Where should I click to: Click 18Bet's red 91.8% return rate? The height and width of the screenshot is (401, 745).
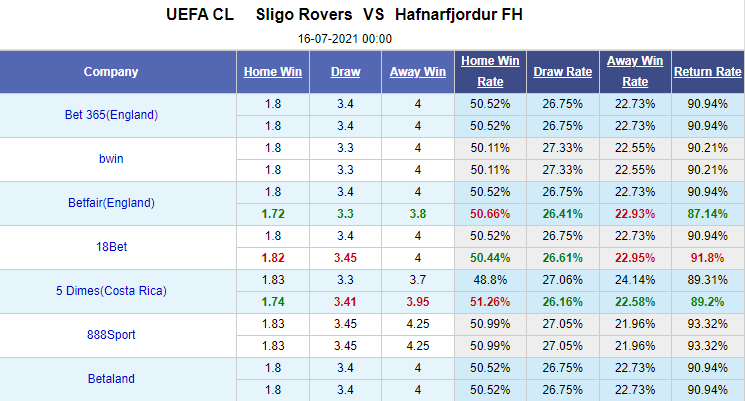pos(707,257)
